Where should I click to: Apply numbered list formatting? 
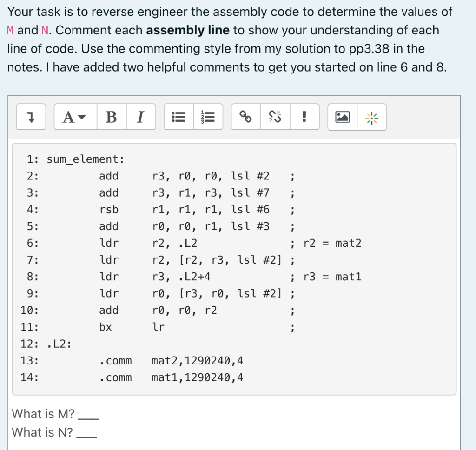[208, 117]
